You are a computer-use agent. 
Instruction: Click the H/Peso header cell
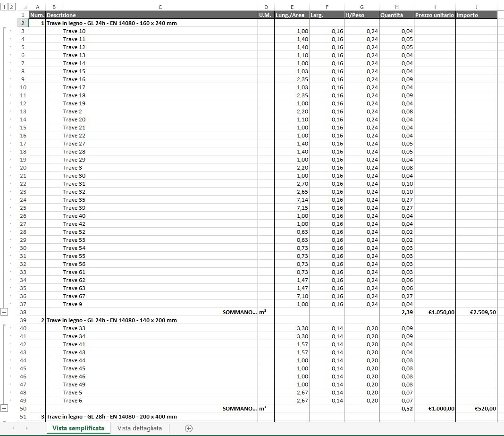361,15
